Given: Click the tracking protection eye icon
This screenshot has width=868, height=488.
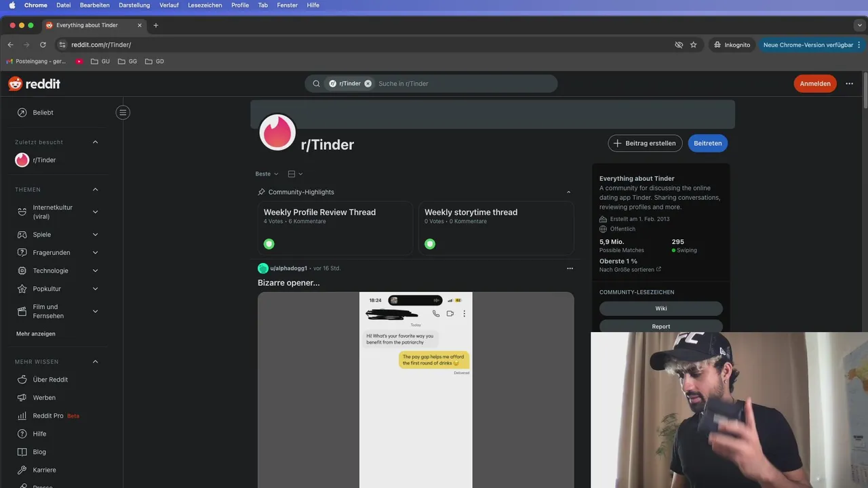Looking at the screenshot, I should 679,45.
